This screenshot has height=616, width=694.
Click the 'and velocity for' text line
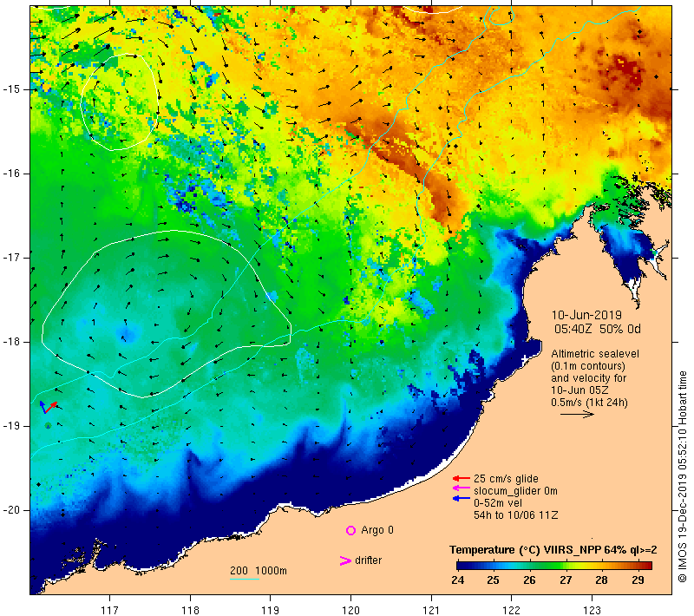tap(589, 378)
